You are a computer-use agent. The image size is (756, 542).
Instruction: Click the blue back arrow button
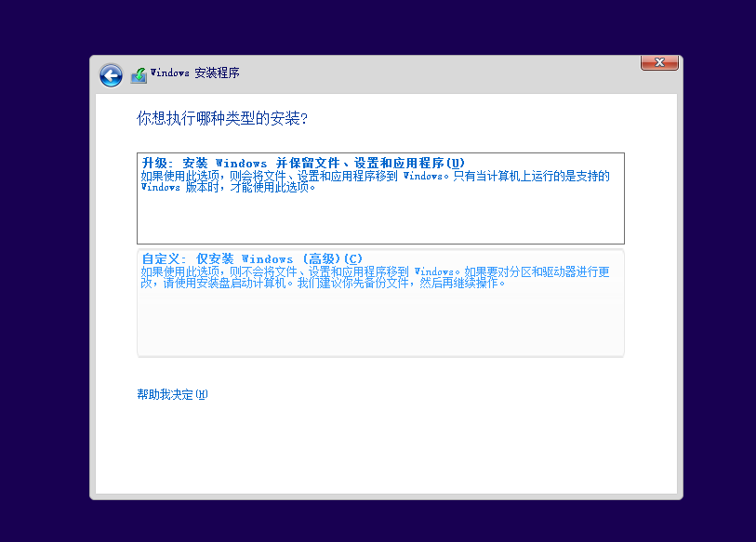[x=111, y=75]
